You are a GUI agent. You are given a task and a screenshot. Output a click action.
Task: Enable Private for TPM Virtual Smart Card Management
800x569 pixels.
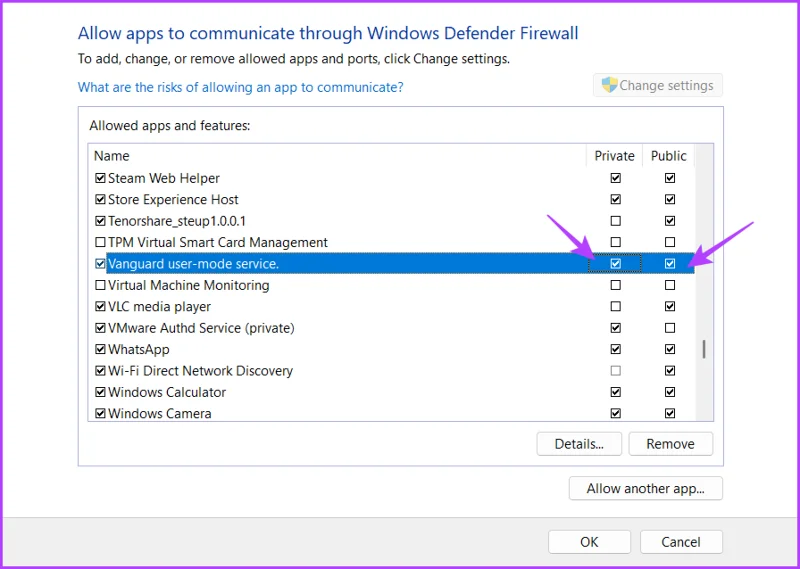(616, 242)
